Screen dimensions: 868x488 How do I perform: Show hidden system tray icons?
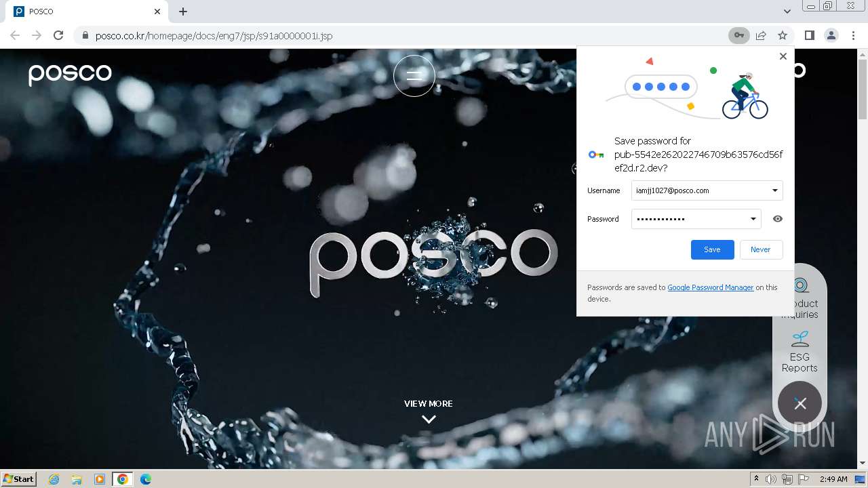[x=756, y=479]
